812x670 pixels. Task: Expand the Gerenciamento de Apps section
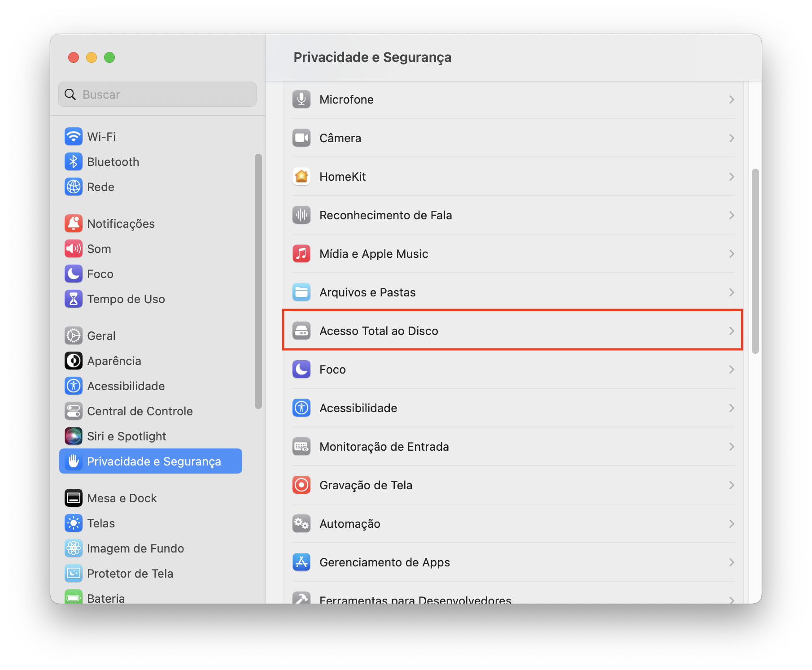coord(732,562)
